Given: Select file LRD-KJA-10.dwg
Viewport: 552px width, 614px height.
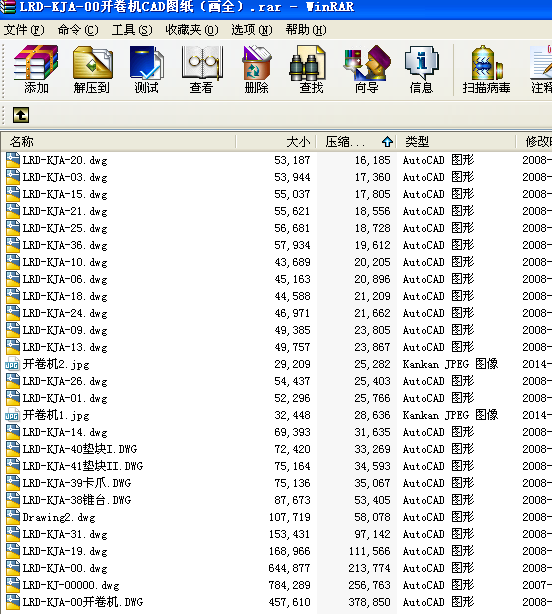Looking at the screenshot, I should [65, 262].
